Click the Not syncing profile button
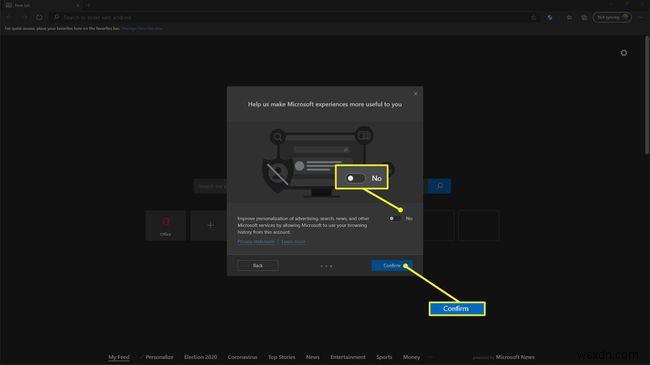The height and width of the screenshot is (365, 650). (x=612, y=17)
